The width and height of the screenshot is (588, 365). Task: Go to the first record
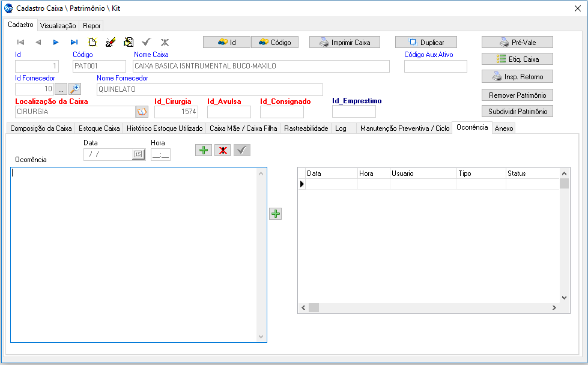coord(20,42)
